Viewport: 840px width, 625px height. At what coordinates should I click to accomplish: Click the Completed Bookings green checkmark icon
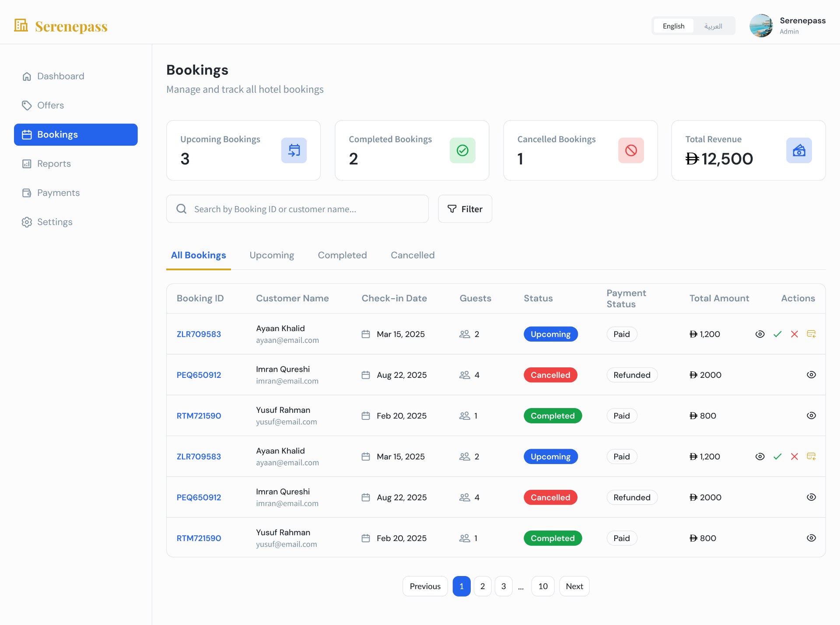coord(462,150)
